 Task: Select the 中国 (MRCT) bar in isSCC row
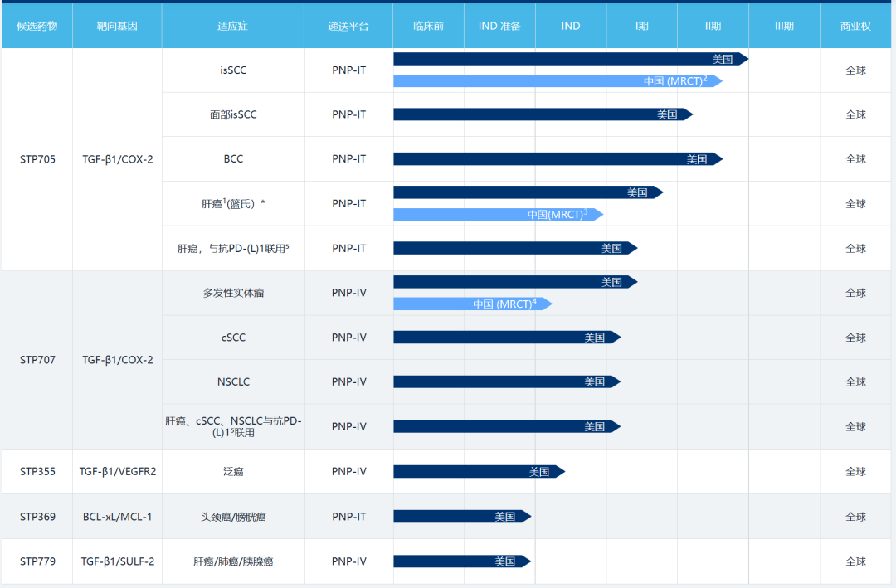[x=556, y=81]
